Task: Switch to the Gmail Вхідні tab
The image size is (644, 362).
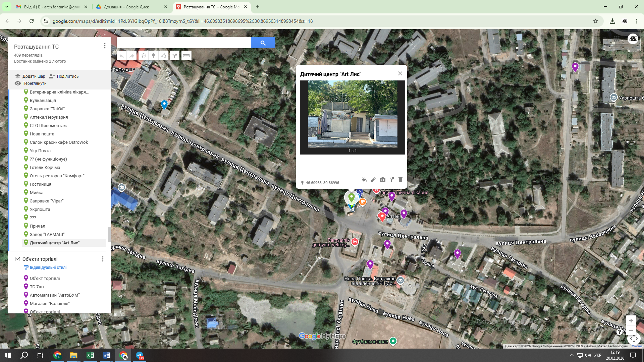Action: (52, 7)
